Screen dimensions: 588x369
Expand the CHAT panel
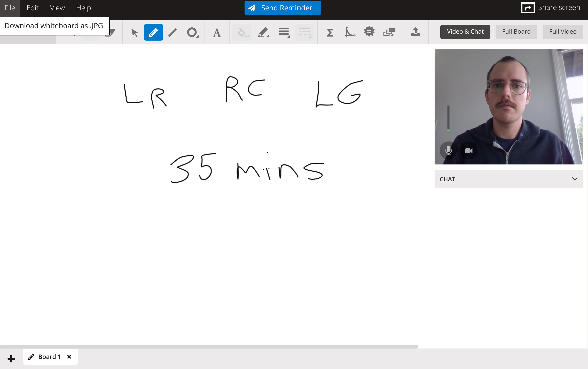(575, 179)
